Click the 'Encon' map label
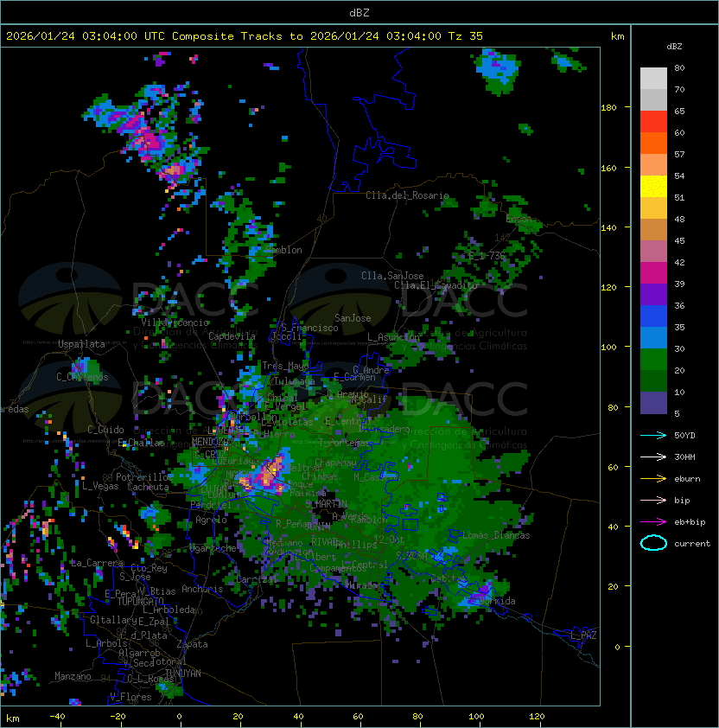Screen dimensions: 719x728 [x=519, y=219]
